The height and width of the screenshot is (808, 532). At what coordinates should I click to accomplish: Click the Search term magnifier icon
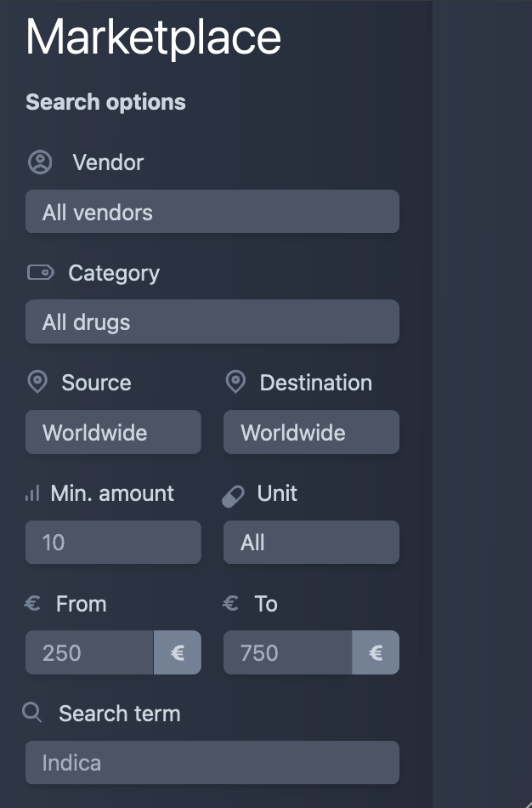point(32,713)
